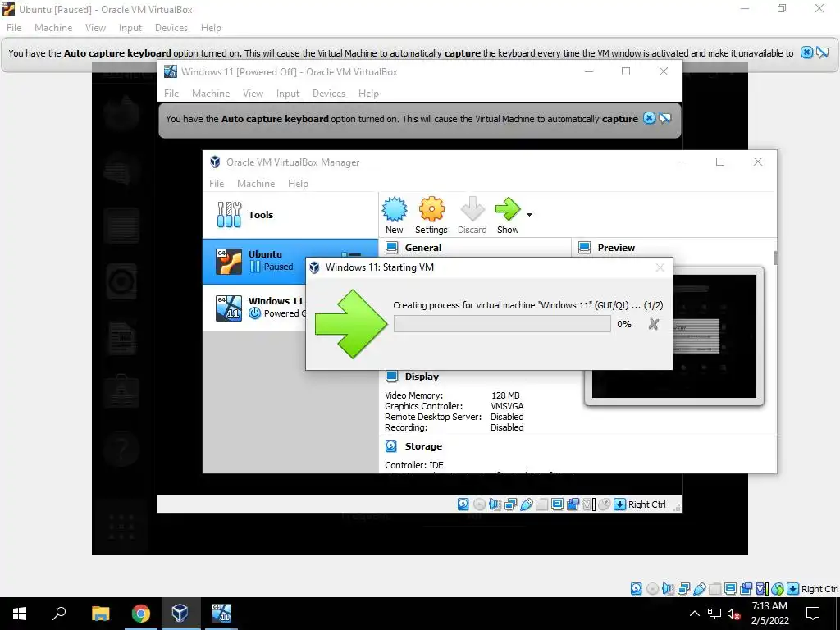The image size is (840, 630).
Task: Cancel the Starting VM progress operation
Action: tap(653, 323)
